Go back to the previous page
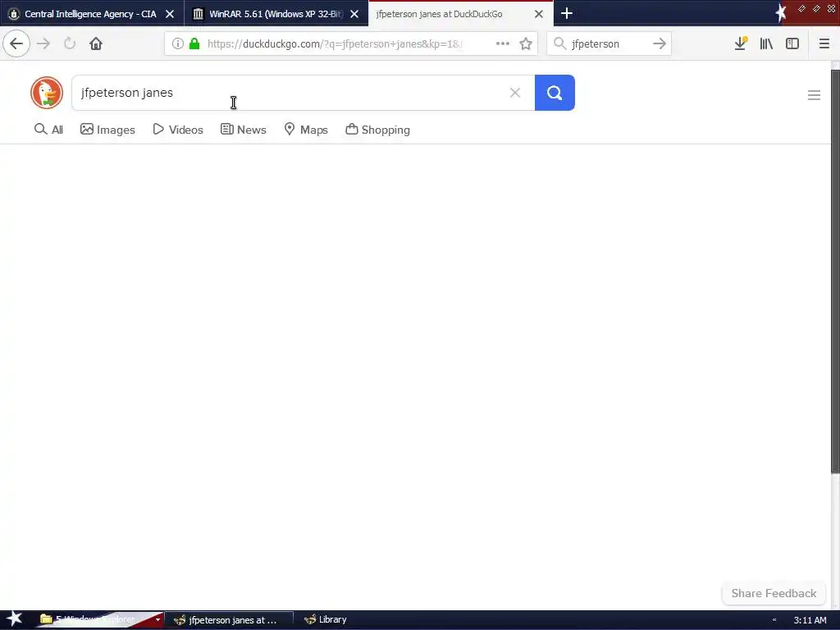Viewport: 840px width, 630px height. [x=16, y=43]
